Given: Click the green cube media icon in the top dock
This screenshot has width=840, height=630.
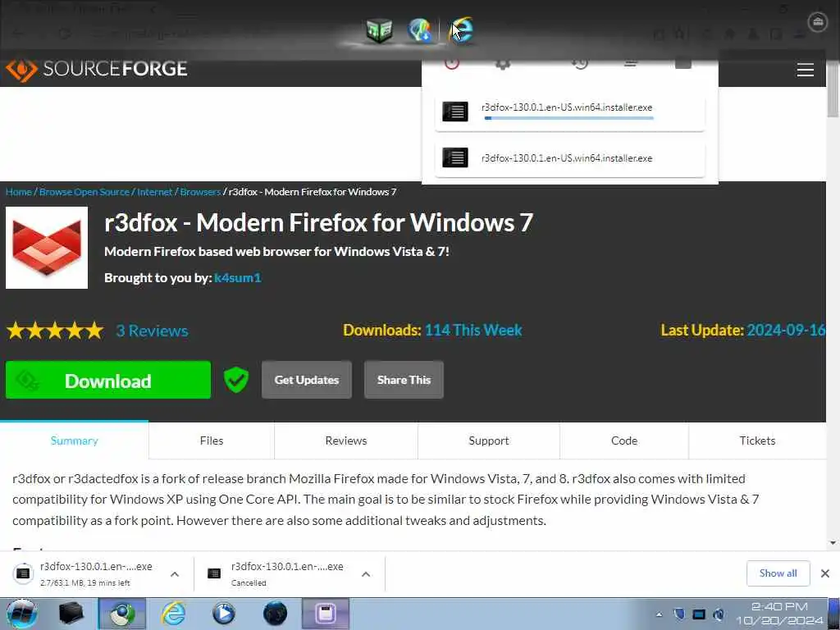Looking at the screenshot, I should pyautogui.click(x=379, y=30).
